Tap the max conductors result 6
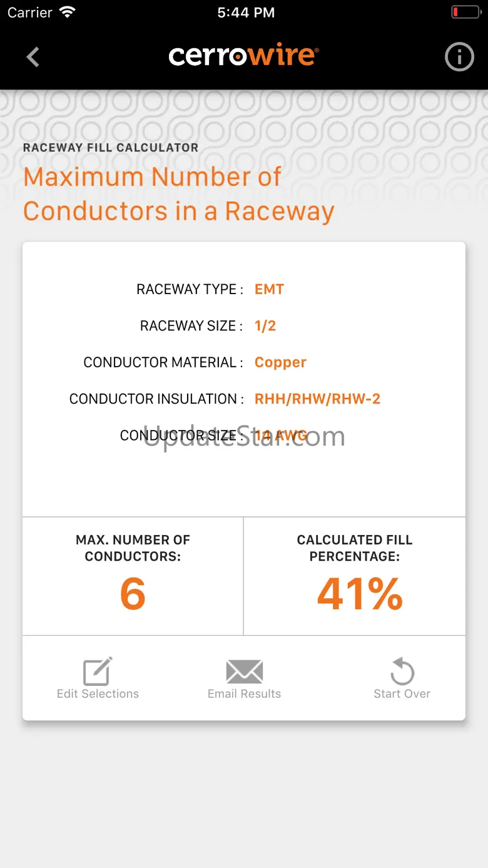 (x=133, y=594)
